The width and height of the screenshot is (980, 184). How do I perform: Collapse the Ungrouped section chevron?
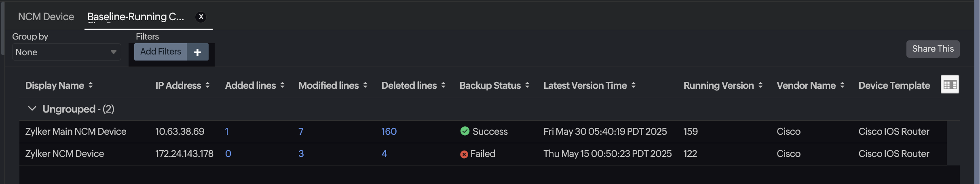(32, 109)
